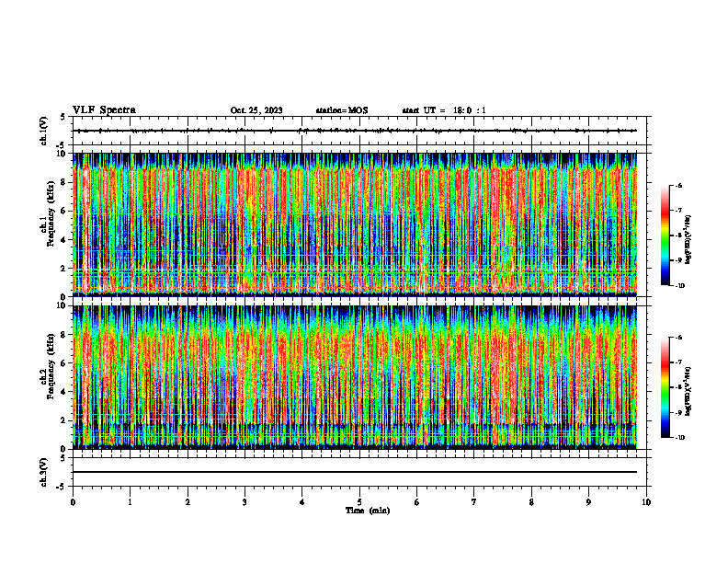Click the "-5" tick on ch.3(V) axis
Viewport: 728px width, 563px height.
pos(62,487)
